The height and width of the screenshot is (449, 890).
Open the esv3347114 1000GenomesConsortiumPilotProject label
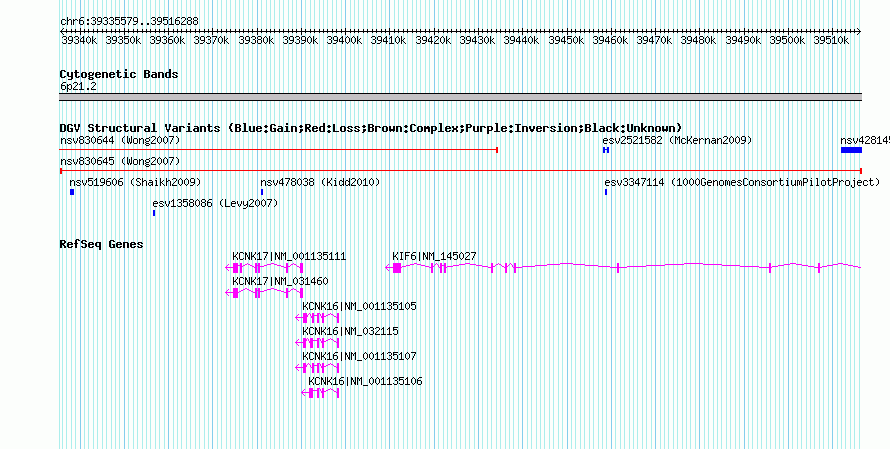pyautogui.click(x=742, y=183)
